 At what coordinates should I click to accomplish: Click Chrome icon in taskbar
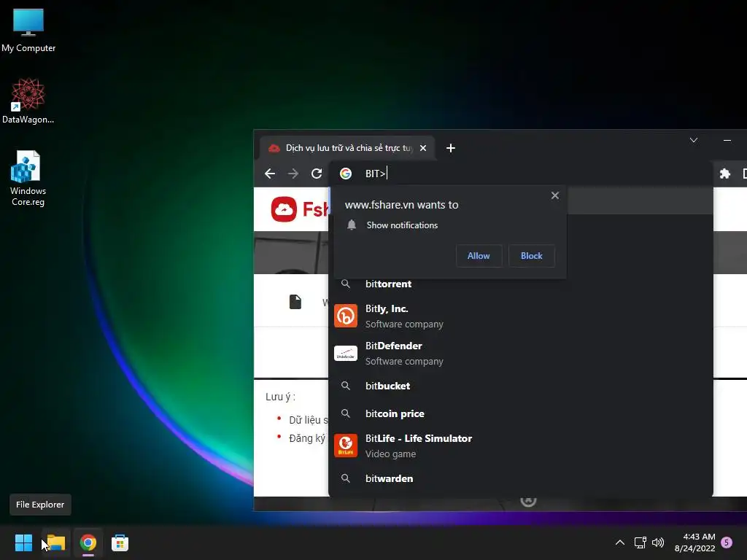[88, 542]
